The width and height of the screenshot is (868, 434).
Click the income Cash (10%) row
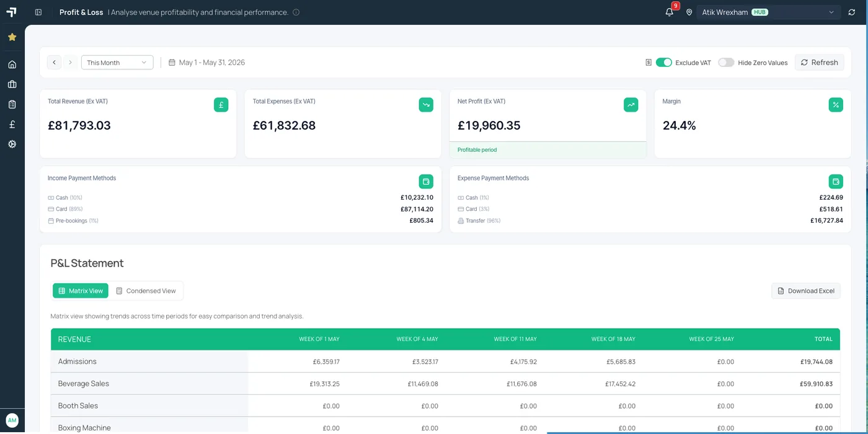241,198
